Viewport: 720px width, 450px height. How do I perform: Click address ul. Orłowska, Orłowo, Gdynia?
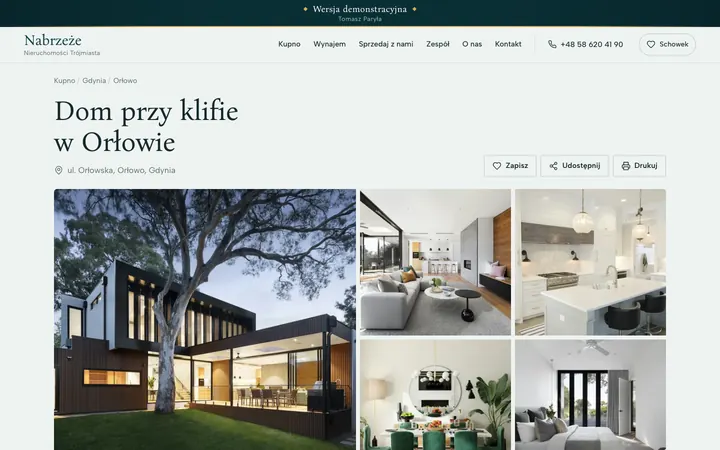pyautogui.click(x=121, y=170)
